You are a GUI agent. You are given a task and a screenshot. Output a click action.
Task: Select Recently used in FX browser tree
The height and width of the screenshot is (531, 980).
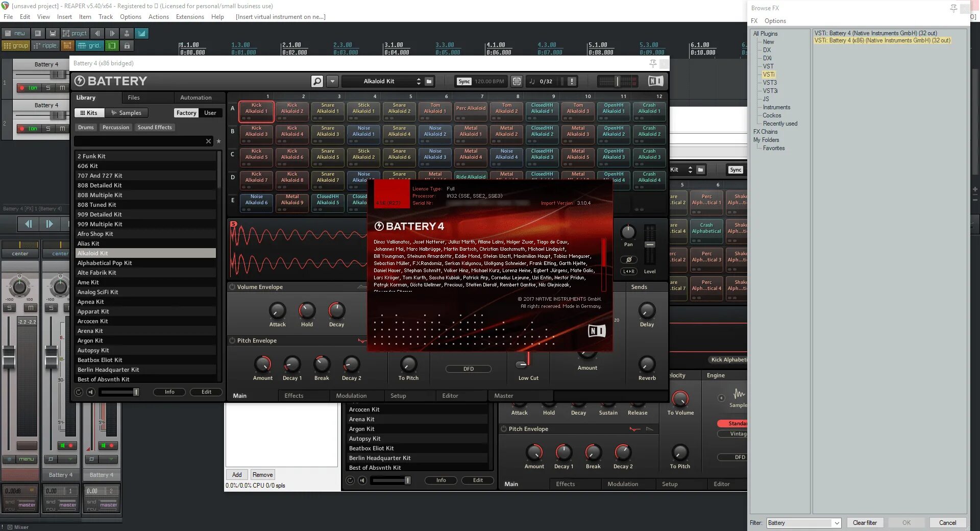(x=780, y=124)
